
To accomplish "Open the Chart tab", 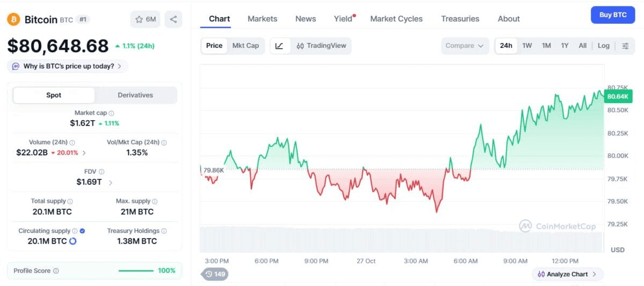I will click(x=219, y=19).
